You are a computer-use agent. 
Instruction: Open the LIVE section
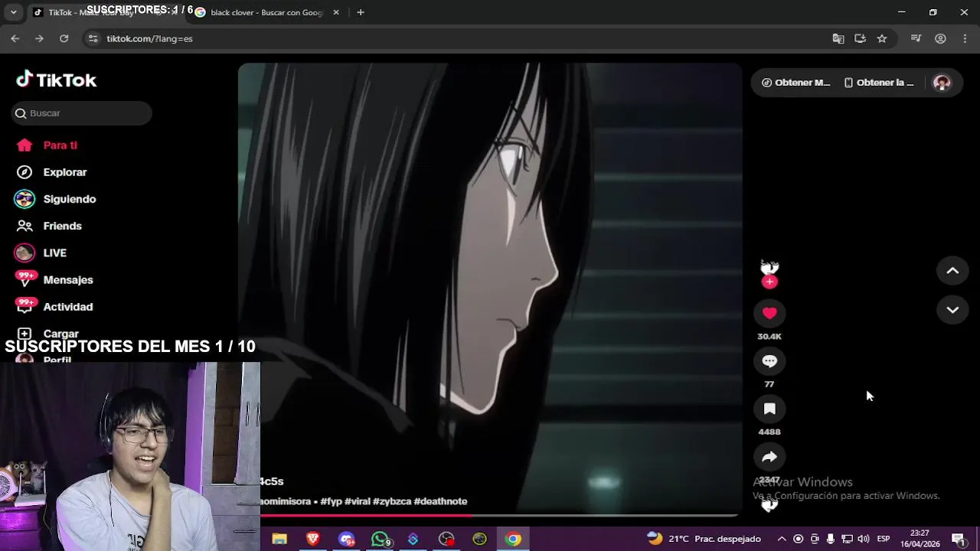click(41, 253)
